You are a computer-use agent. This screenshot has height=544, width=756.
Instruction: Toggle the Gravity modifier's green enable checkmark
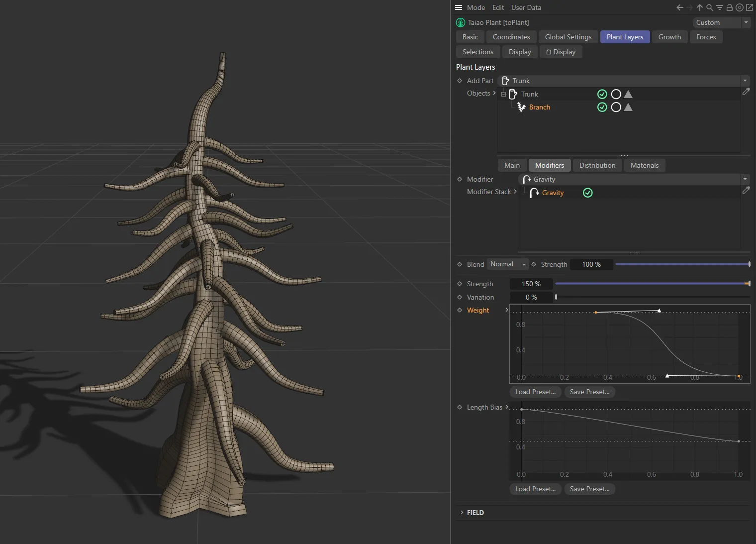(x=587, y=193)
